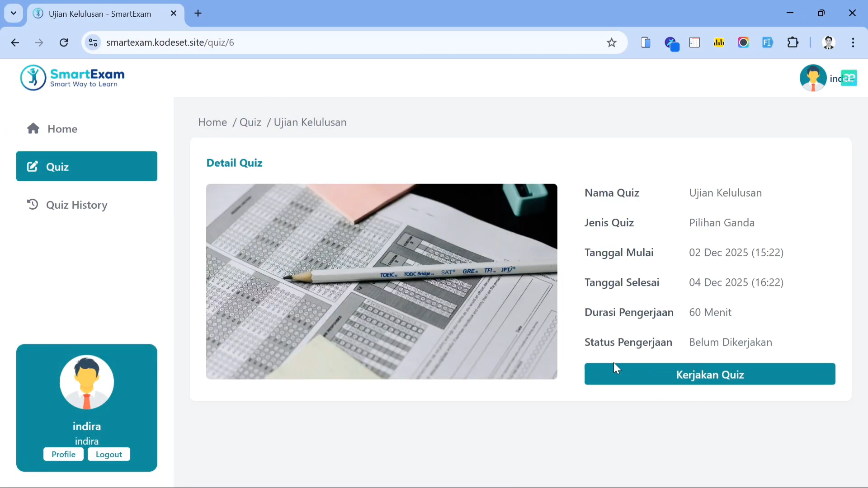Click the SmartExam logo
The height and width of the screenshot is (488, 868).
72,77
